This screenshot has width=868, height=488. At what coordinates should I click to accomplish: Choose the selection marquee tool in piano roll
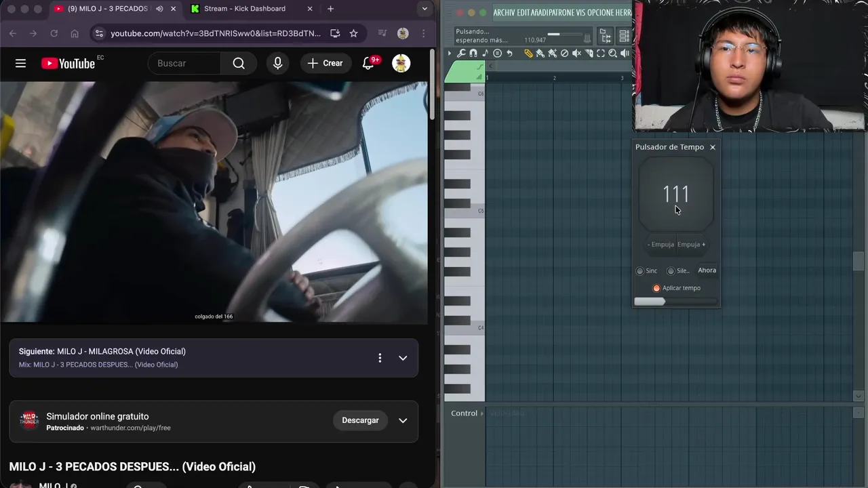(601, 54)
